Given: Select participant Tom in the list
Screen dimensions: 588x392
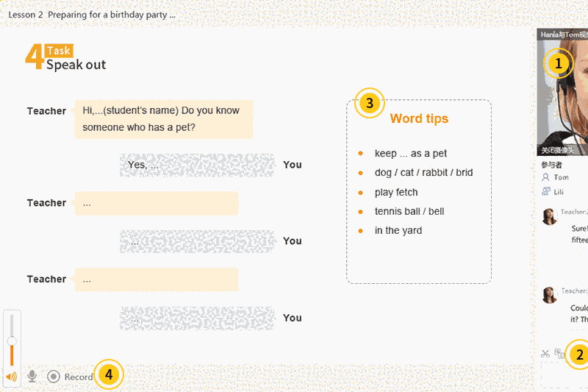Looking at the screenshot, I should point(561,177).
